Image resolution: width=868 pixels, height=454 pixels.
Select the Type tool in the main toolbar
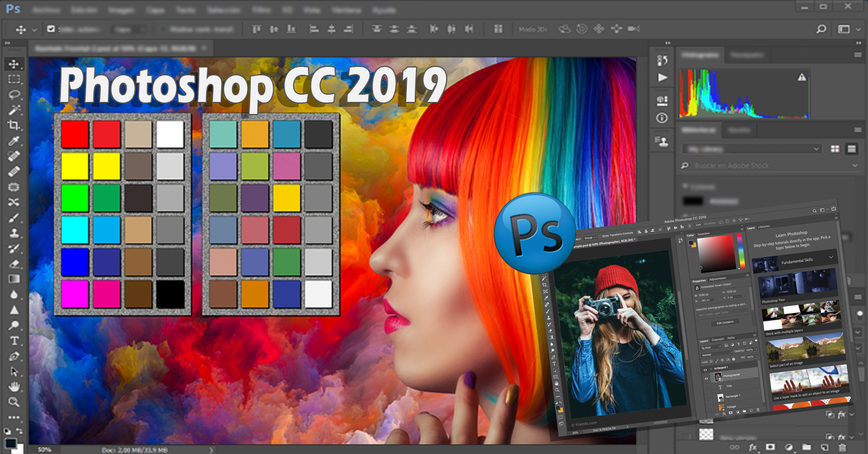click(x=14, y=341)
